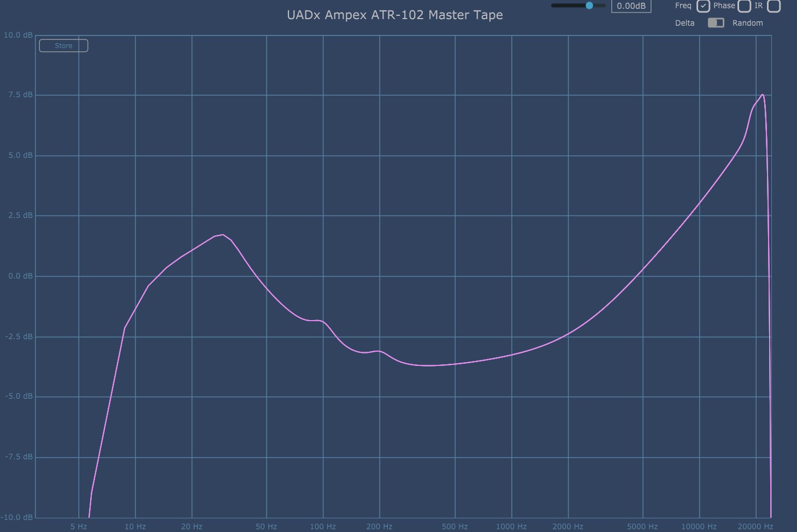The height and width of the screenshot is (532, 797).
Task: Click the -7.5 dB axis label
Action: point(19,457)
